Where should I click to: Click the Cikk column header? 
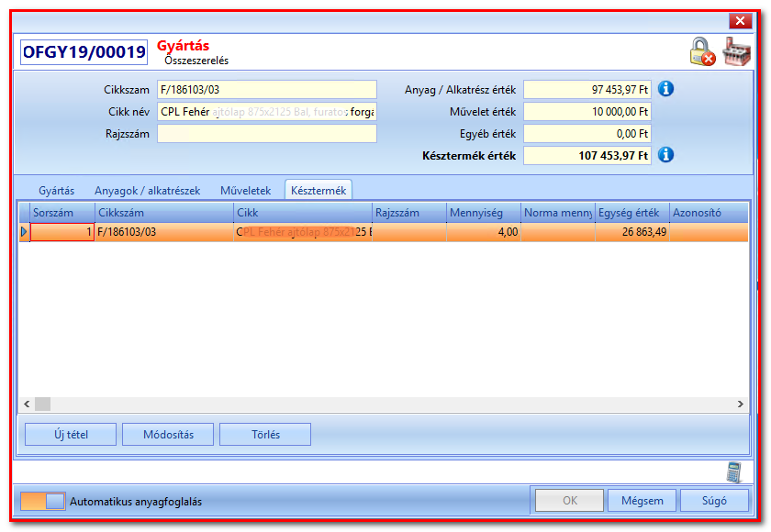[x=303, y=213]
